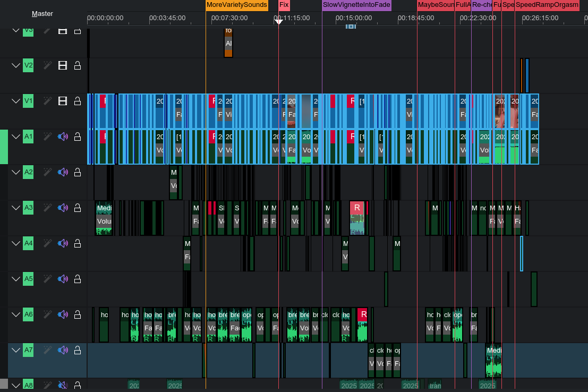Select the orange clip on track V3
Viewport: 588px width, 392px height.
(228, 42)
